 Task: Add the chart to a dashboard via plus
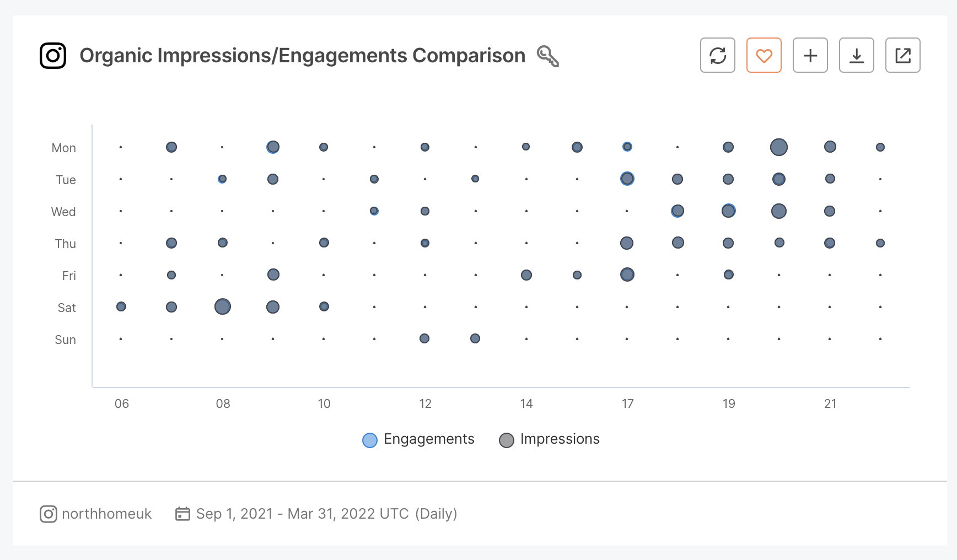click(x=810, y=55)
